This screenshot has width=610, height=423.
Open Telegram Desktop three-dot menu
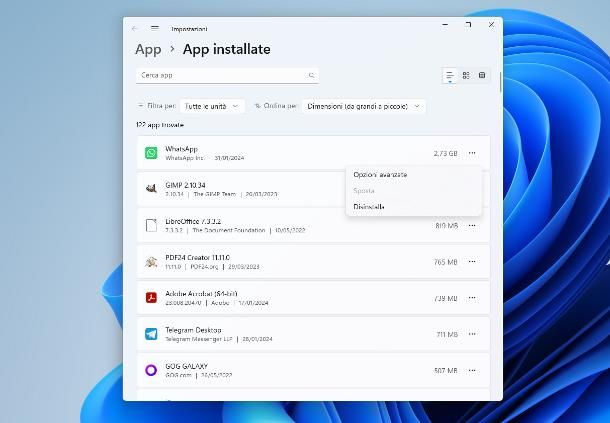click(472, 334)
